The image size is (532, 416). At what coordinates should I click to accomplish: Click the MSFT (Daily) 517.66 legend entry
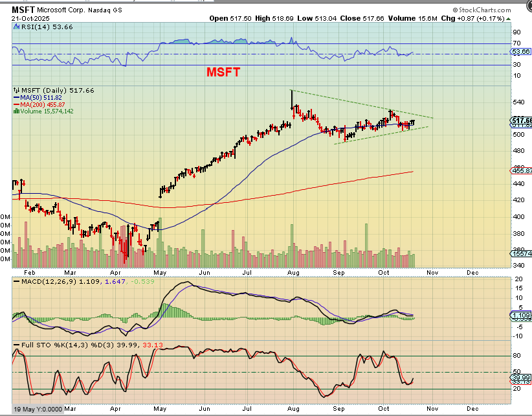pyautogui.click(x=58, y=90)
